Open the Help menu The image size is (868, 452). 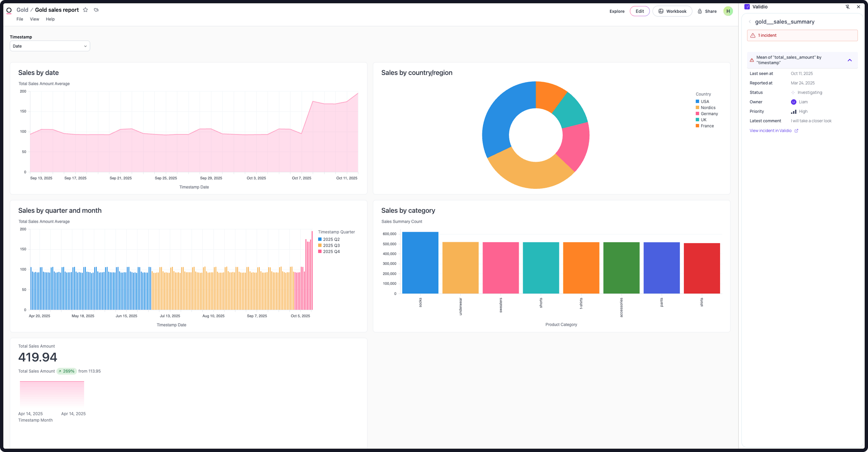click(50, 19)
